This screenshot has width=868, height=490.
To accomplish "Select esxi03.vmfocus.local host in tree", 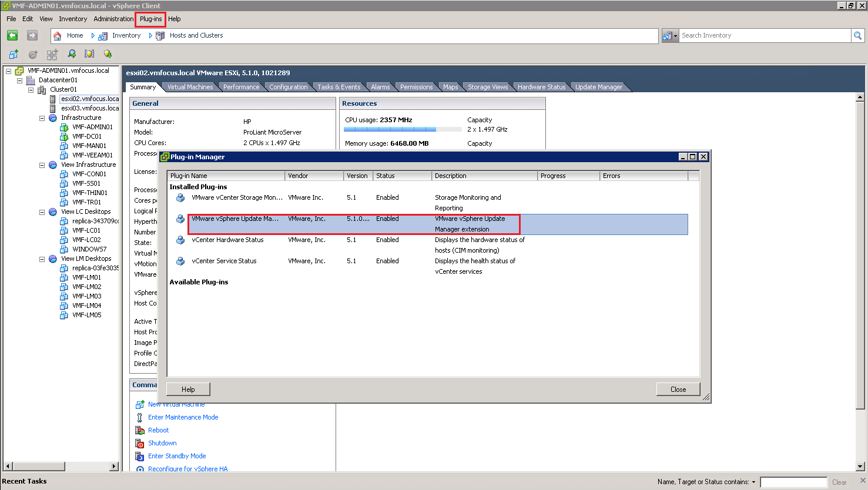I will [89, 108].
